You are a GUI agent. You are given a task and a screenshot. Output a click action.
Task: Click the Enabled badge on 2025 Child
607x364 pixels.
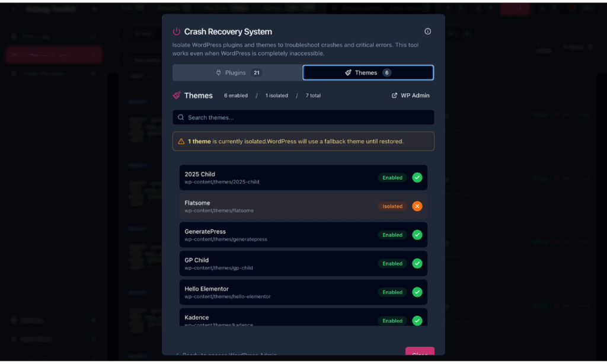(392, 177)
